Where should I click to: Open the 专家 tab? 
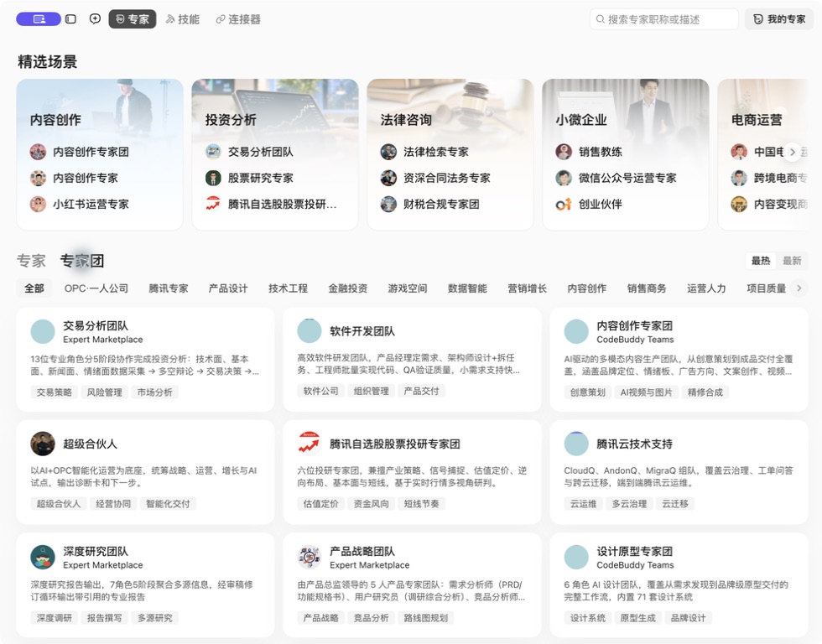tap(133, 19)
